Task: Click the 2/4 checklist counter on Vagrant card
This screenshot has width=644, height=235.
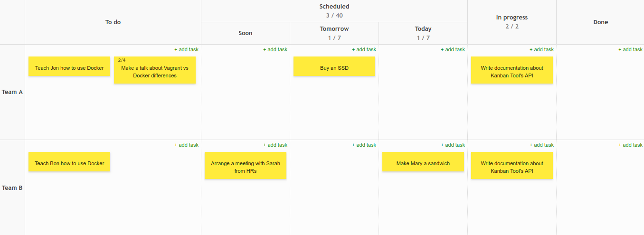Action: (x=122, y=60)
